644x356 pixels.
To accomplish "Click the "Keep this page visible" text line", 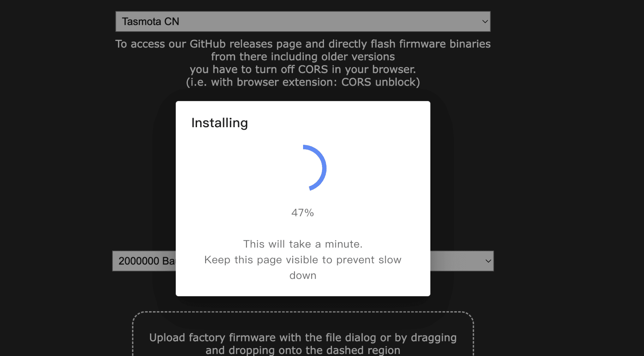I will click(x=302, y=260).
